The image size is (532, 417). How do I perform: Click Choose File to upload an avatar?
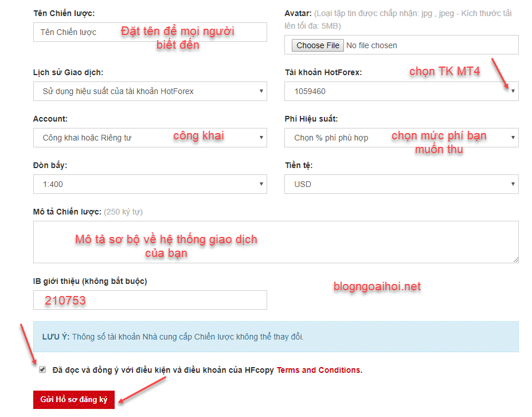click(x=316, y=45)
